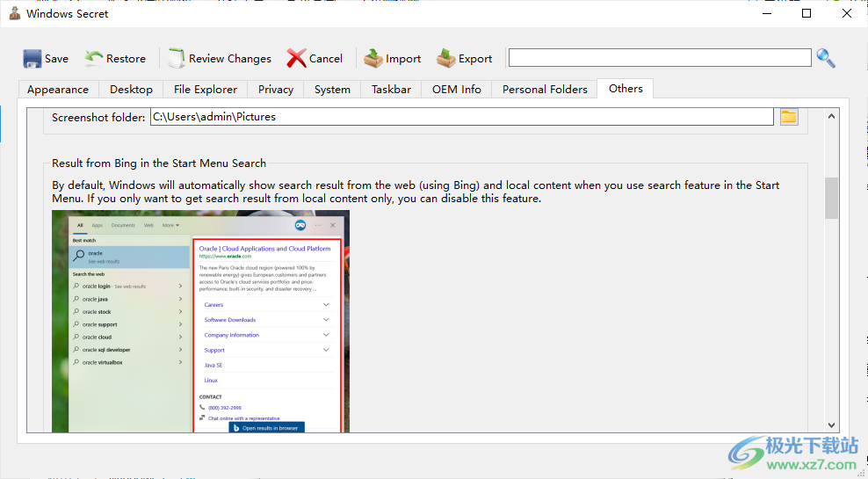Open the Taskbar tab
Screen dimensions: 868x479
point(391,90)
